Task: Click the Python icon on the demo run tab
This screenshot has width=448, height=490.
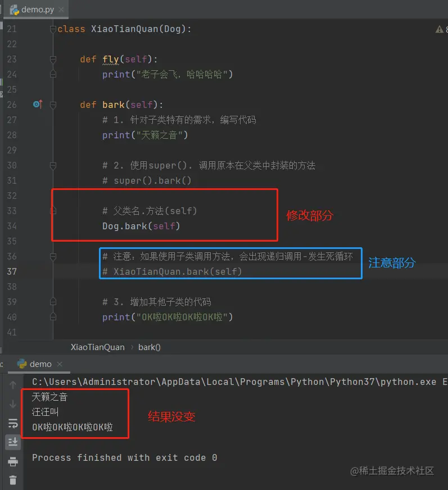Action: click(22, 364)
